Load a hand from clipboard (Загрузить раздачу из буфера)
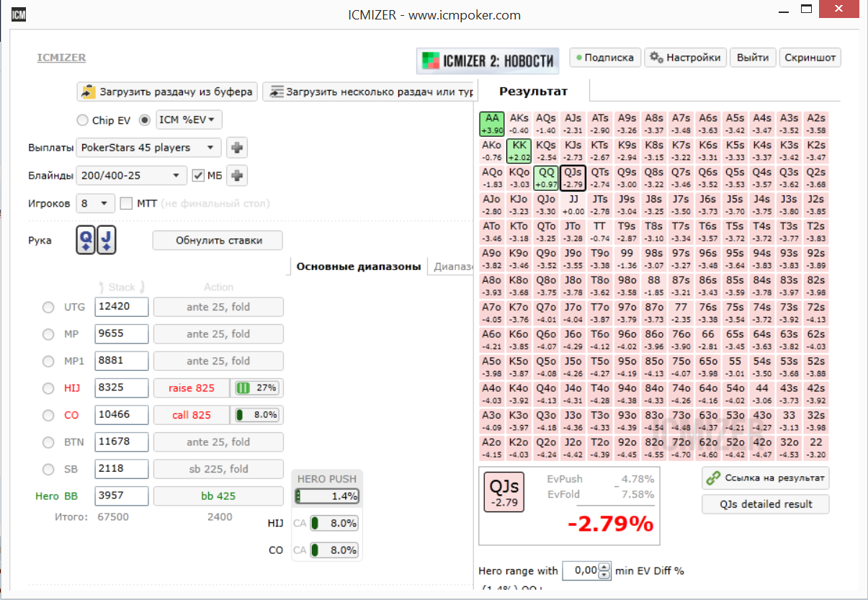868x600 pixels. pos(167,91)
